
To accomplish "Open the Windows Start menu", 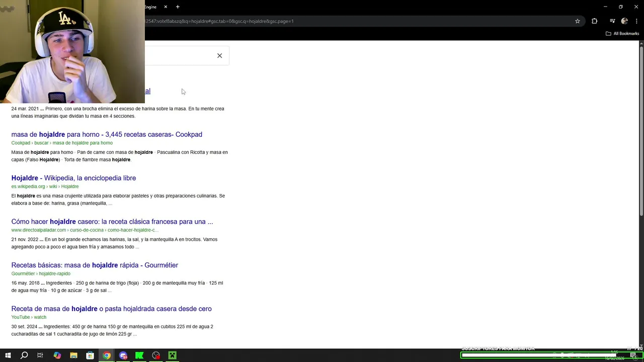I will coord(8,355).
